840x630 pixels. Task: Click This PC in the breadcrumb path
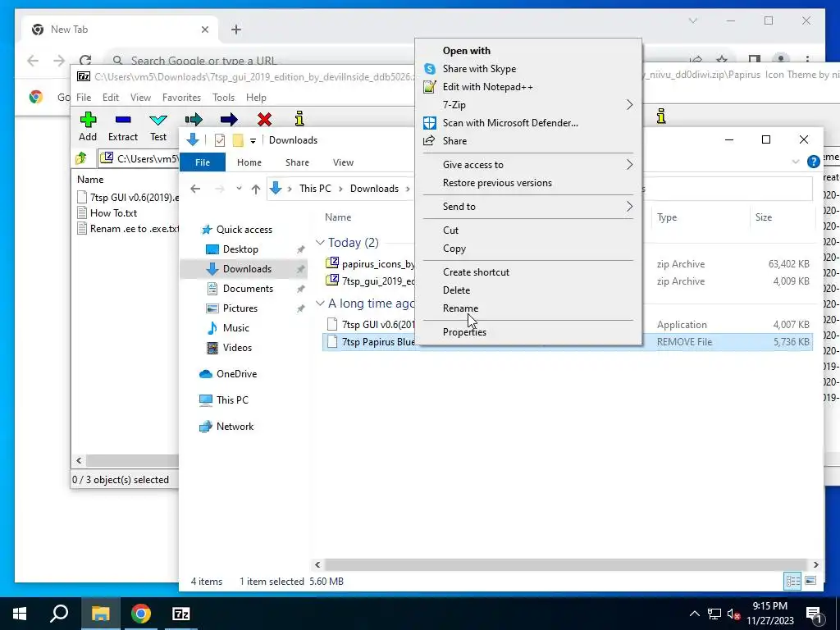315,189
